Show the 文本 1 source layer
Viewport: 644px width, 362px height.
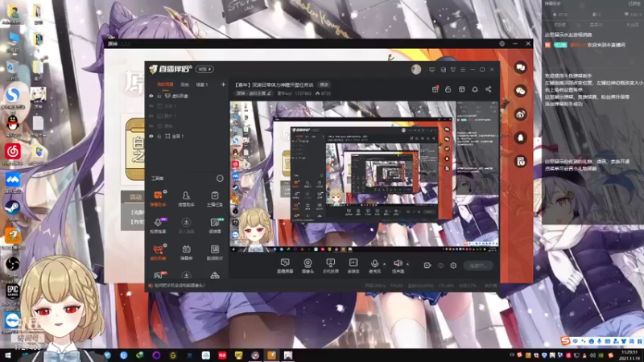point(151,106)
